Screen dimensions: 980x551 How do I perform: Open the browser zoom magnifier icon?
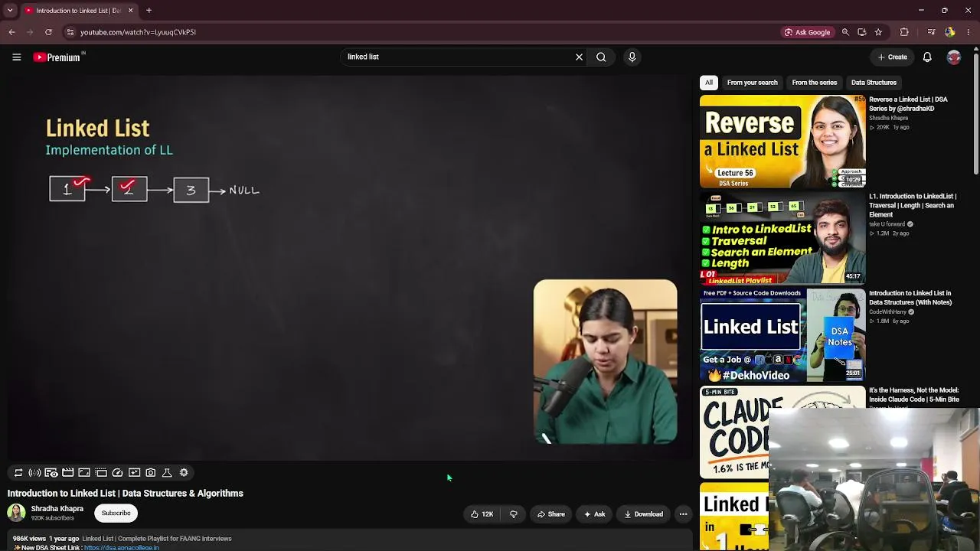click(845, 32)
